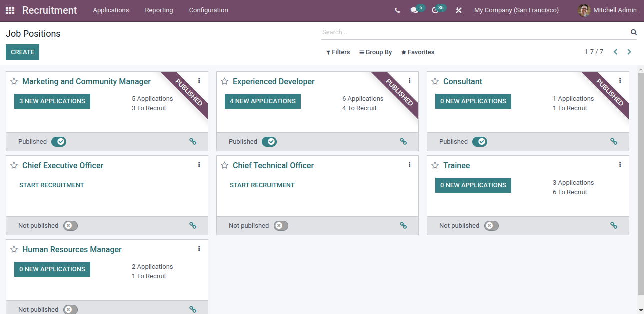Mark Trainee position as favorite
The height and width of the screenshot is (314, 644).
[435, 165]
